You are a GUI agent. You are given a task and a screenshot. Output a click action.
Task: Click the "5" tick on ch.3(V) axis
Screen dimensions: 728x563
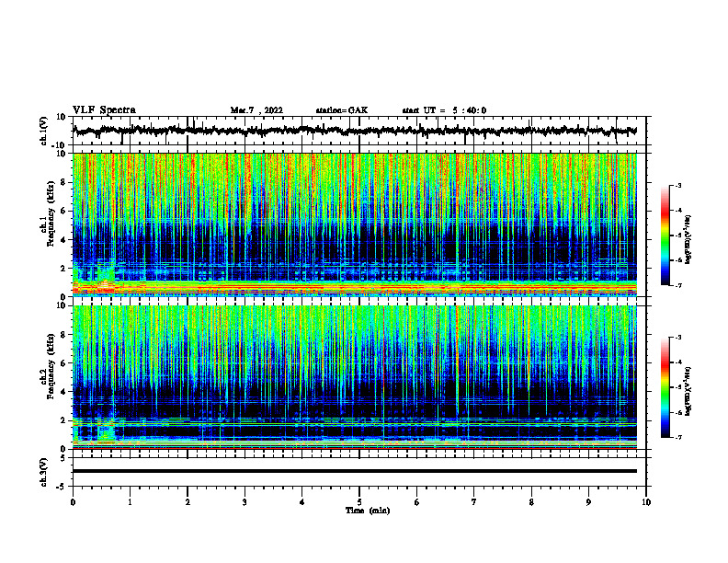pos(64,458)
